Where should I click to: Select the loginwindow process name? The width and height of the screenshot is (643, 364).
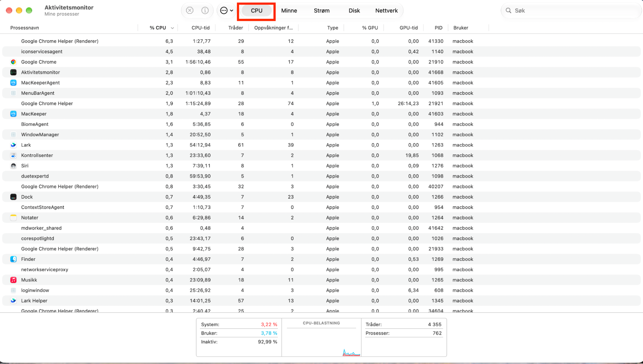click(35, 290)
